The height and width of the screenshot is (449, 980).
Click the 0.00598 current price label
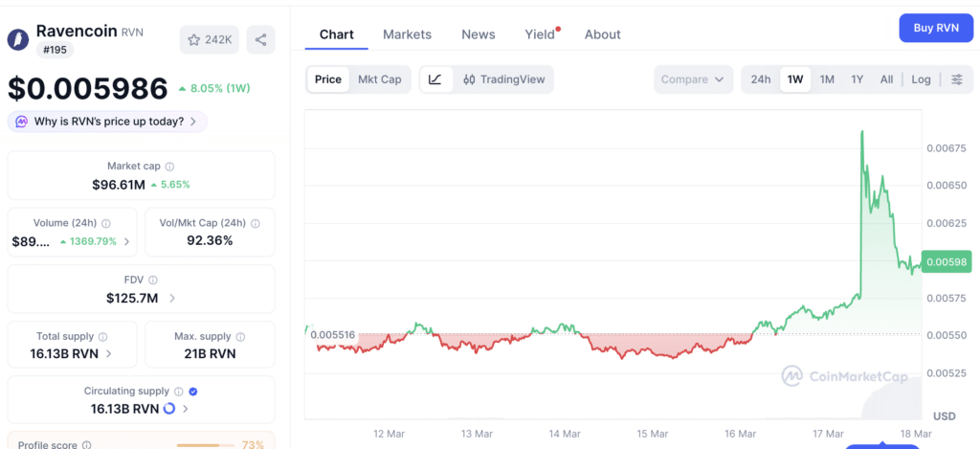coord(947,262)
